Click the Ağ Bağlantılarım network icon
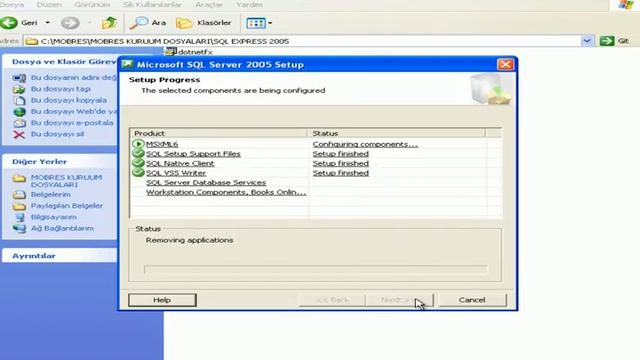This screenshot has height=360, width=640. (19, 229)
